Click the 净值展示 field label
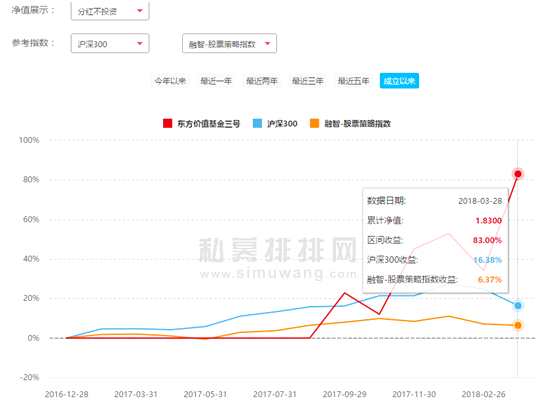Viewport: 558px width, 409px height. click(x=33, y=10)
